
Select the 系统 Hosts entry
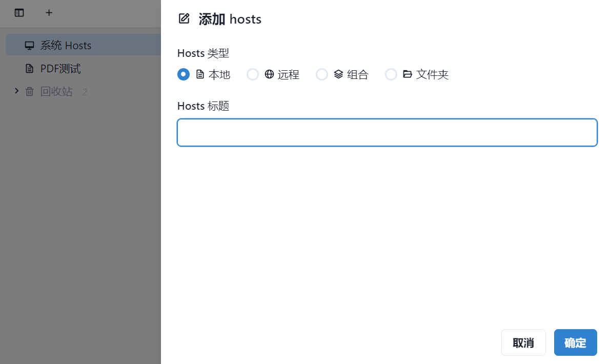click(83, 45)
